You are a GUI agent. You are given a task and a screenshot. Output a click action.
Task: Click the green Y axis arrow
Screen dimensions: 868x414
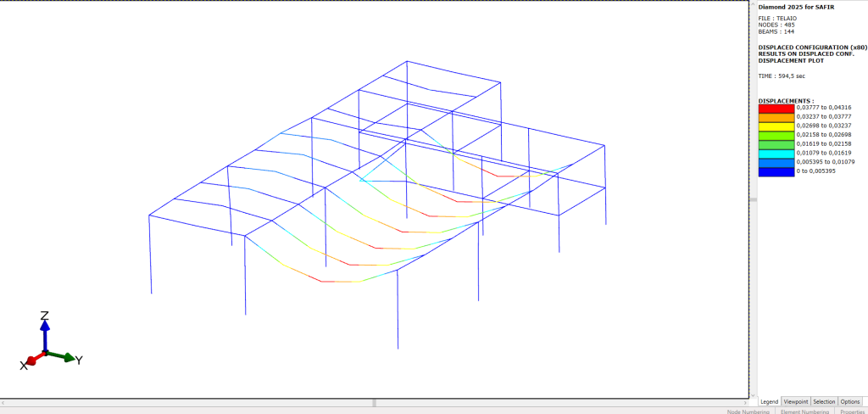point(68,357)
